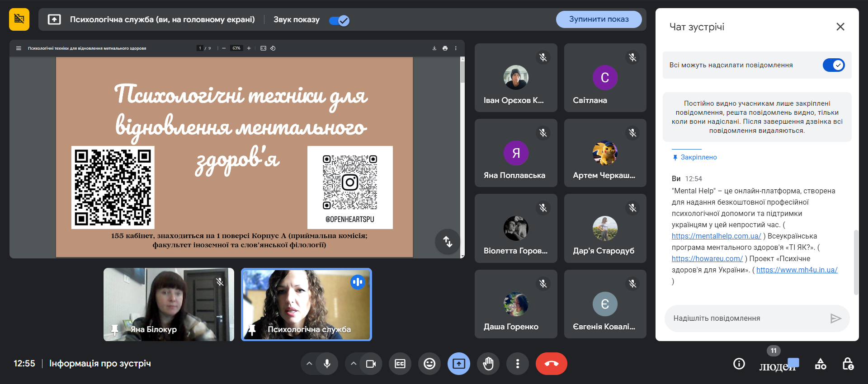Enable closed captions
Image resolution: width=868 pixels, height=384 pixels.
400,364
